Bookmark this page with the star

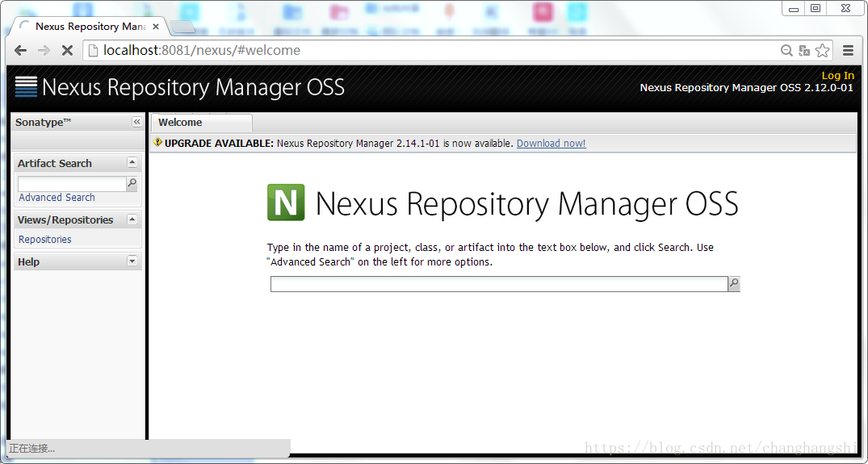(x=823, y=50)
